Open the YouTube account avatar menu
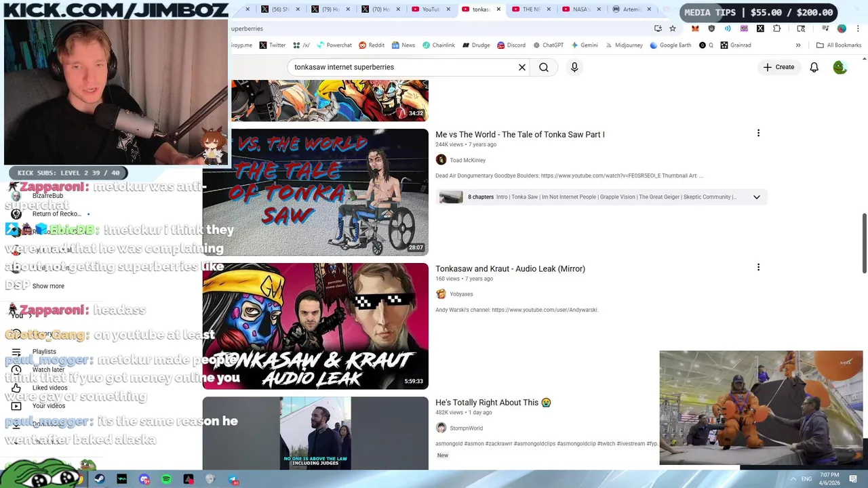The height and width of the screenshot is (488, 868). pos(840,67)
